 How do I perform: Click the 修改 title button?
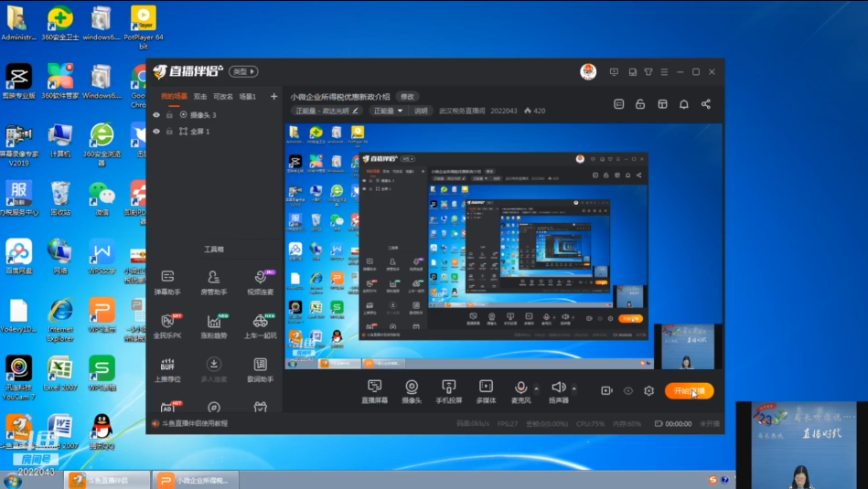point(407,96)
